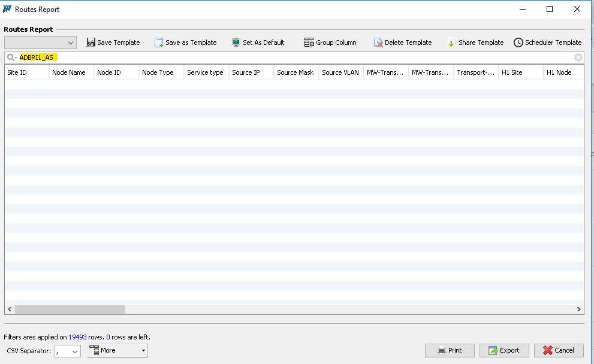Open Group Column via its icon
This screenshot has height=364, width=594.
point(309,43)
